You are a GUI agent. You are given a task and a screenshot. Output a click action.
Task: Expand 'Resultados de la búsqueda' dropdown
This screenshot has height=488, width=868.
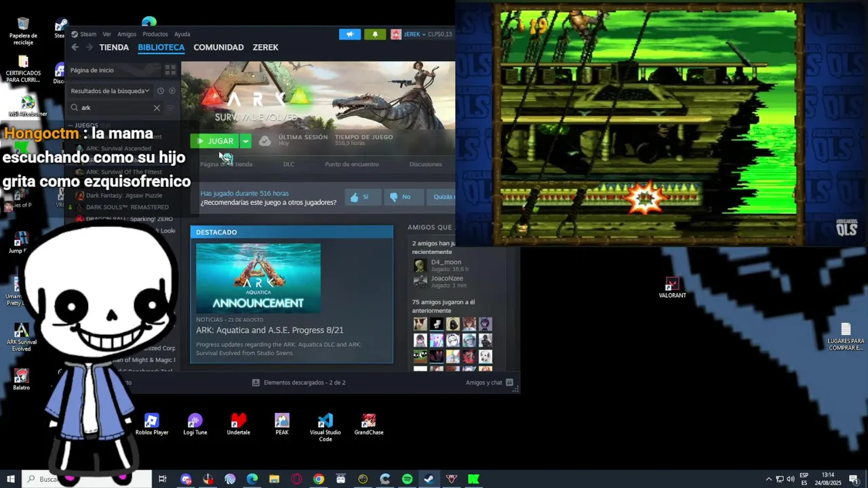(110, 91)
